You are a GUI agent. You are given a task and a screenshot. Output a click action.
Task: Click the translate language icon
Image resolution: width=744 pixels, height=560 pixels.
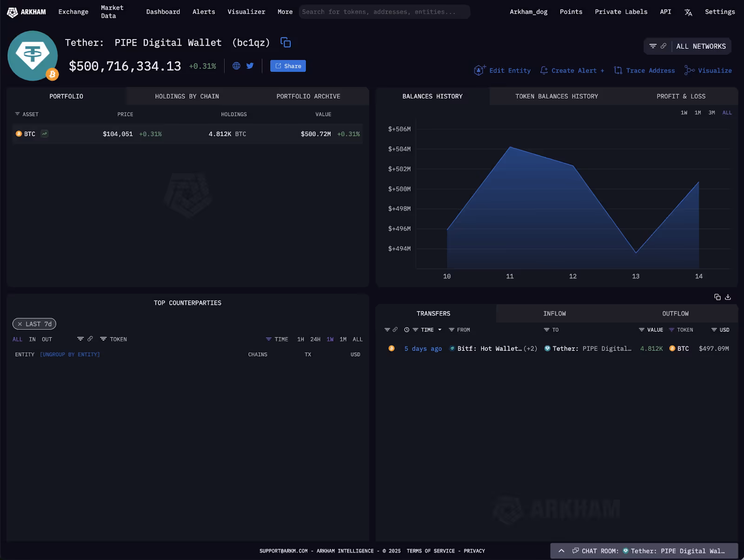coord(688,13)
